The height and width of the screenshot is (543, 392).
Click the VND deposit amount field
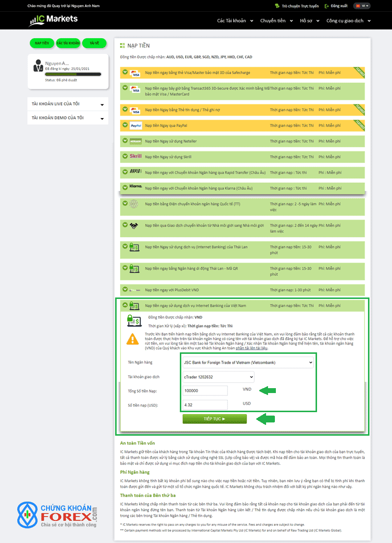click(205, 391)
